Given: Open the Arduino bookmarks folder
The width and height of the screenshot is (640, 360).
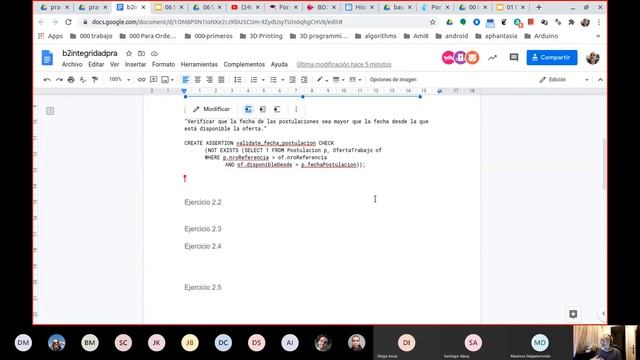Looking at the screenshot, I should pyautogui.click(x=541, y=36).
